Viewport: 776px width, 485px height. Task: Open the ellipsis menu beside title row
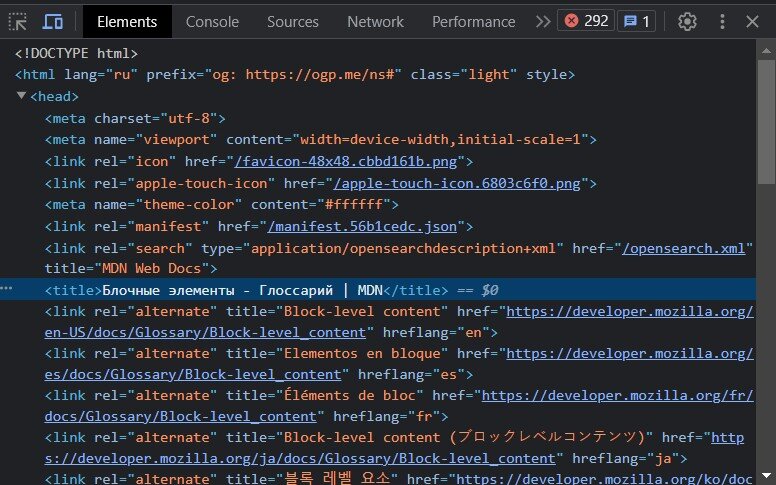(x=6, y=288)
